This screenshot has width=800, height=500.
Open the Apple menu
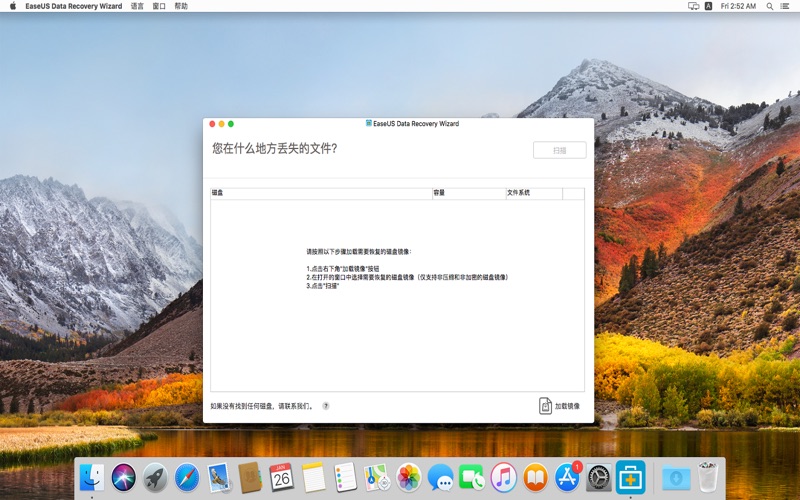(12, 6)
